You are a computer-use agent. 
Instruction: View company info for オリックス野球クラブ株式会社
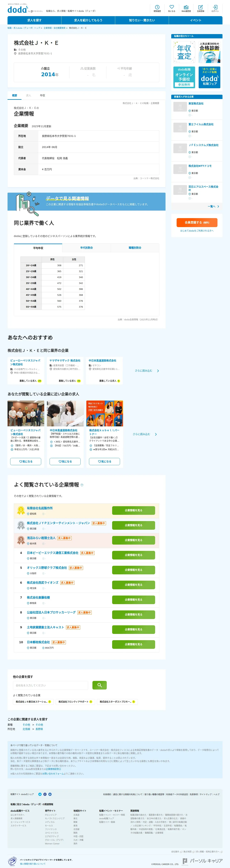tap(133, 570)
